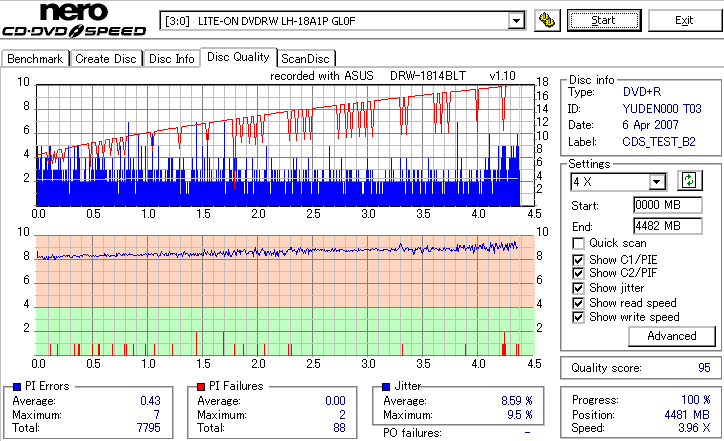Switch to the Benchmark tab
The height and width of the screenshot is (441, 724).
pos(35,59)
